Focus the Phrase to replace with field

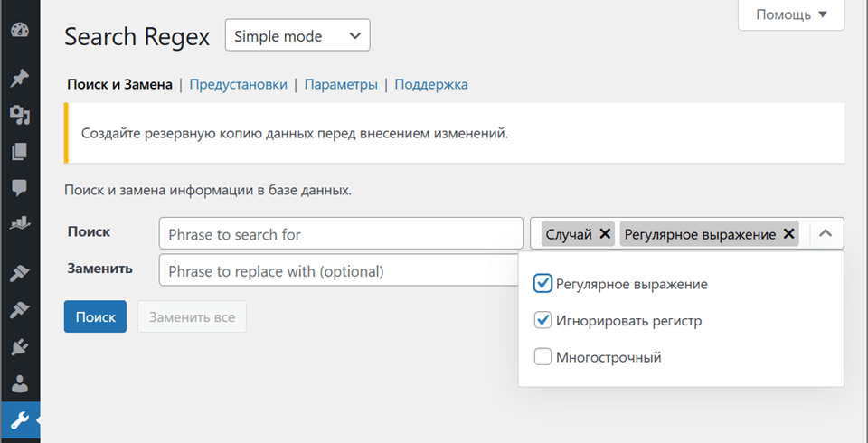pyautogui.click(x=339, y=270)
